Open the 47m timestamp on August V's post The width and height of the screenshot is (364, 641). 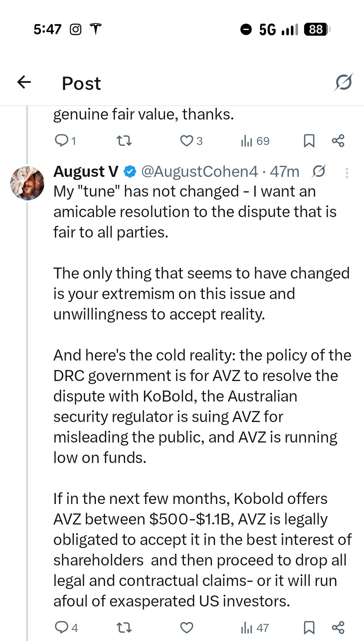click(x=284, y=172)
